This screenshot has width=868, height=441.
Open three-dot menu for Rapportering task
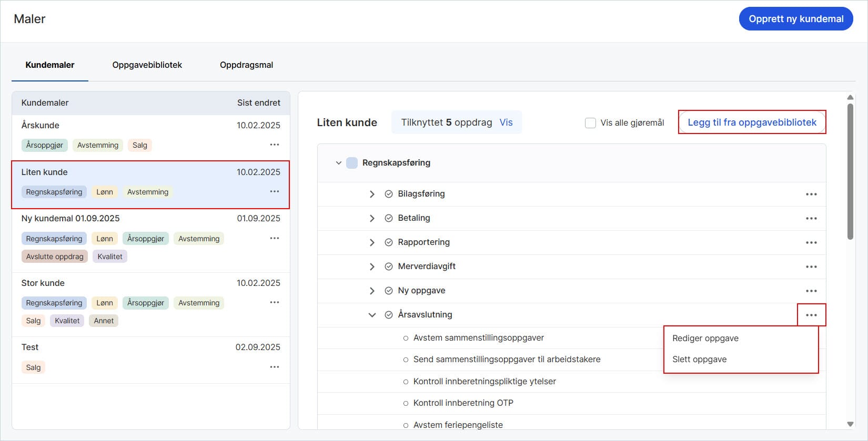click(811, 242)
